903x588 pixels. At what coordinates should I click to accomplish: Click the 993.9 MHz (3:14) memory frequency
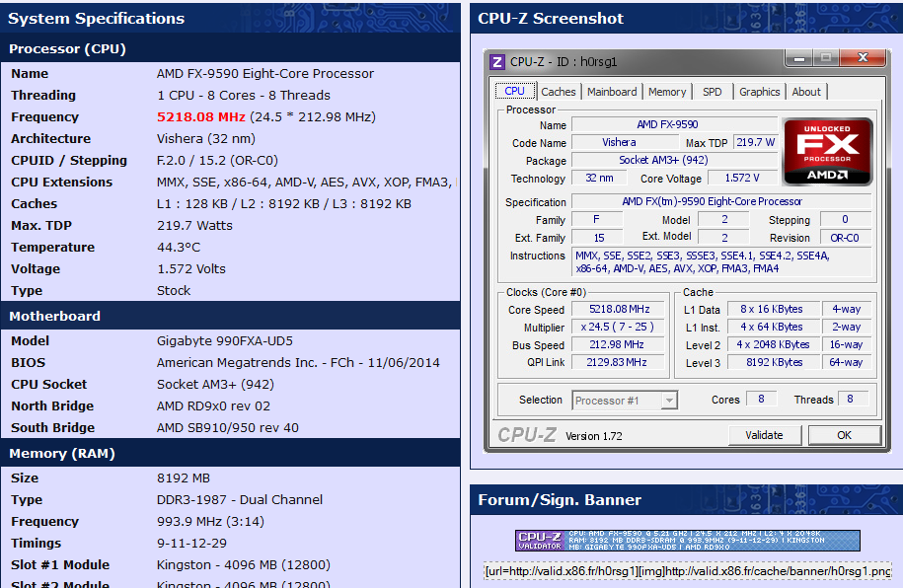[210, 522]
